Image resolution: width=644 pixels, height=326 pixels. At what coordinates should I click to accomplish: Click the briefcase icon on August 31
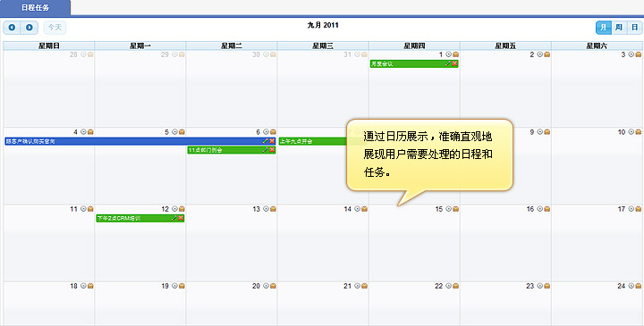click(x=364, y=54)
